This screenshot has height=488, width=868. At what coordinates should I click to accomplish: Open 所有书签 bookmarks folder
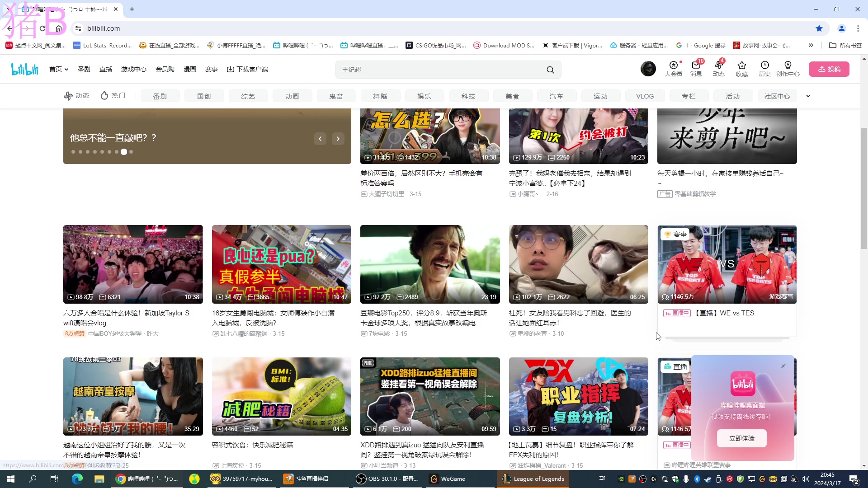[x=845, y=45]
